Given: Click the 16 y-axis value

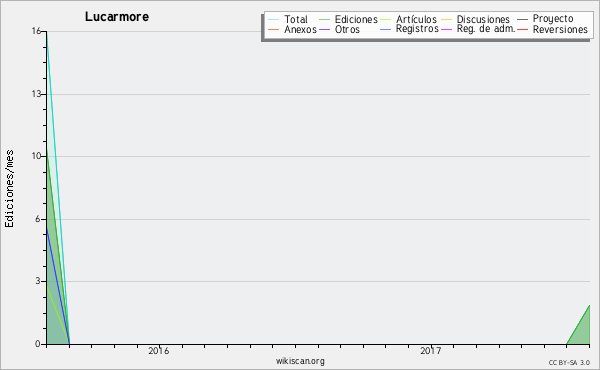Looking at the screenshot, I should point(36,31).
